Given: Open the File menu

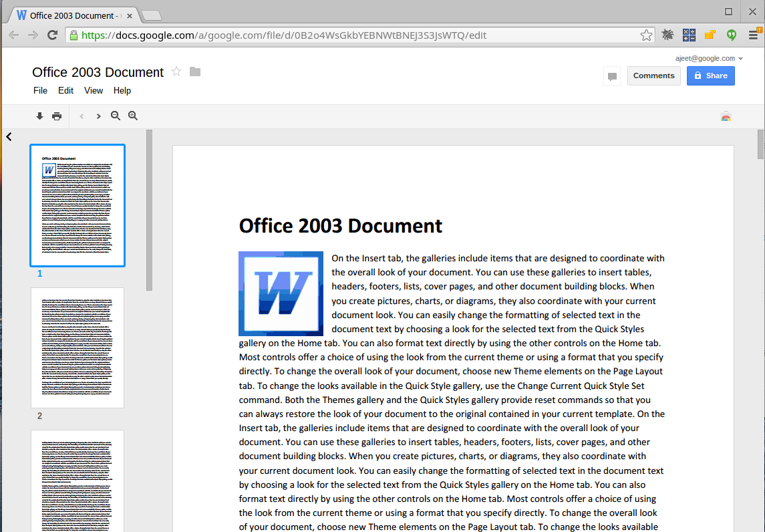Looking at the screenshot, I should pyautogui.click(x=41, y=91).
